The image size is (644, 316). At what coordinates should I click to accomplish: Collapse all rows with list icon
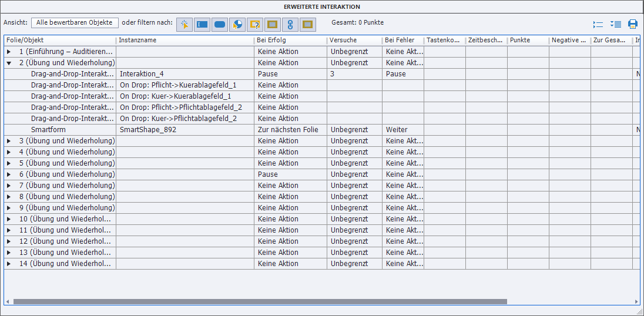coord(598,24)
